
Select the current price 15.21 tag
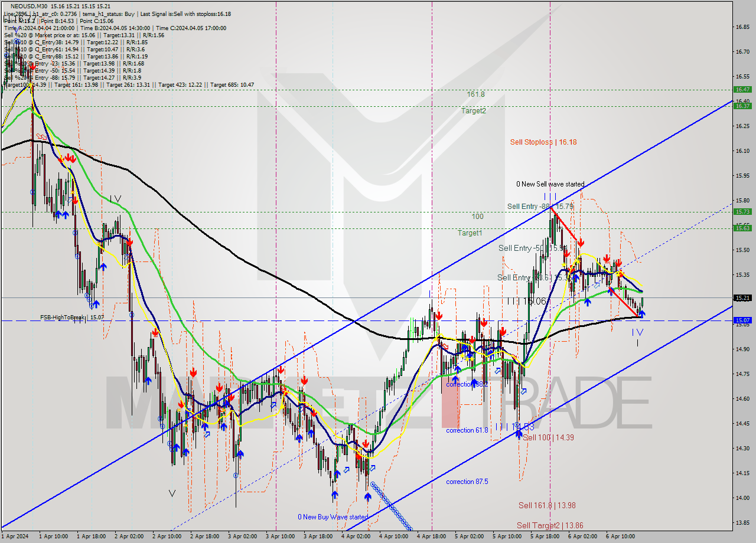click(742, 298)
